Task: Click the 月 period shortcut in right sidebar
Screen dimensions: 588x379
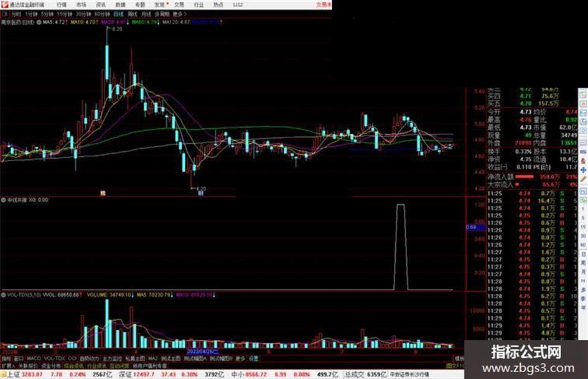Action: (x=583, y=272)
